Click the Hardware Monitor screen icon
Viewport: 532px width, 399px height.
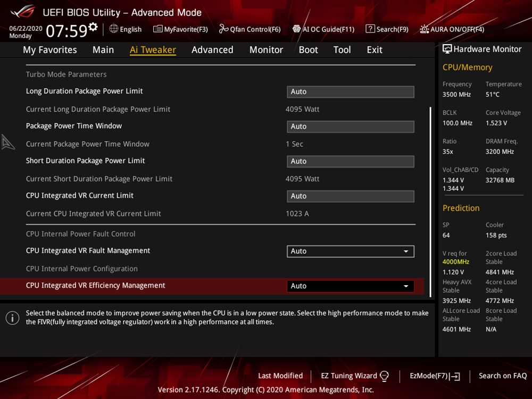tap(447, 49)
